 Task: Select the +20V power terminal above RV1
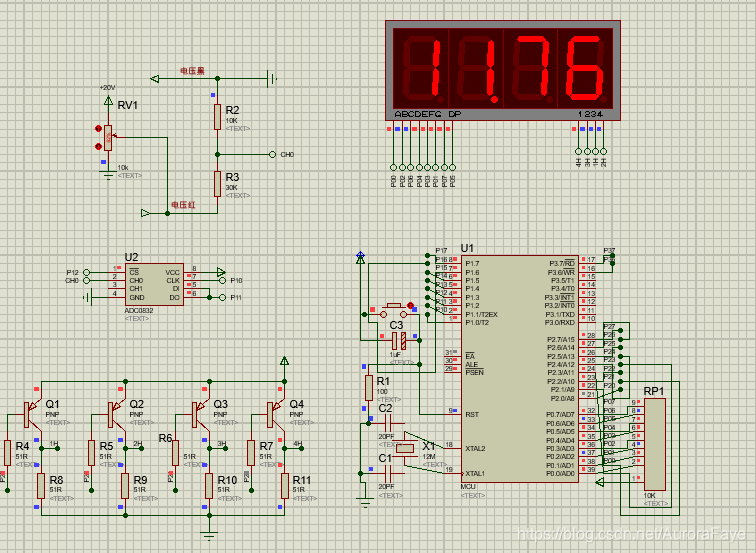tap(108, 100)
